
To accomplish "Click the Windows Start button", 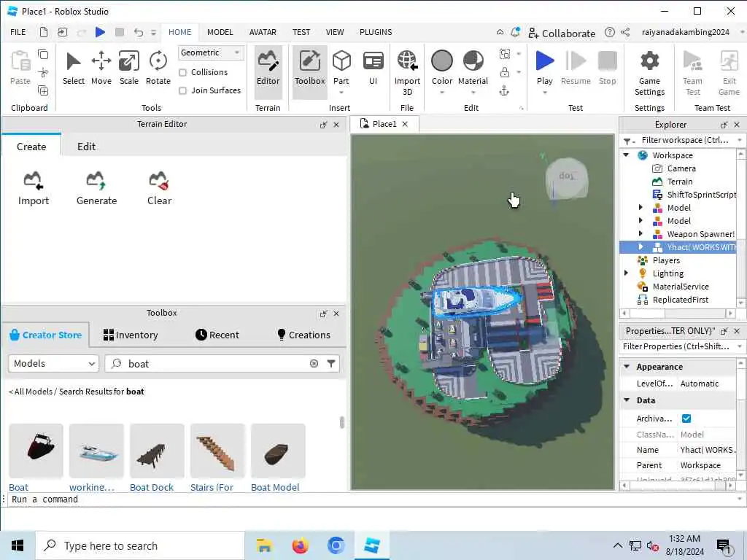I will point(18,545).
